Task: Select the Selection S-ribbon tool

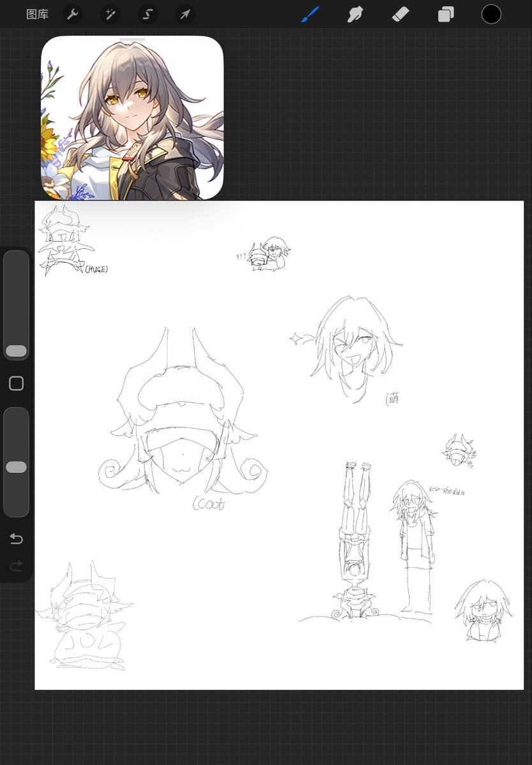Action: (148, 14)
